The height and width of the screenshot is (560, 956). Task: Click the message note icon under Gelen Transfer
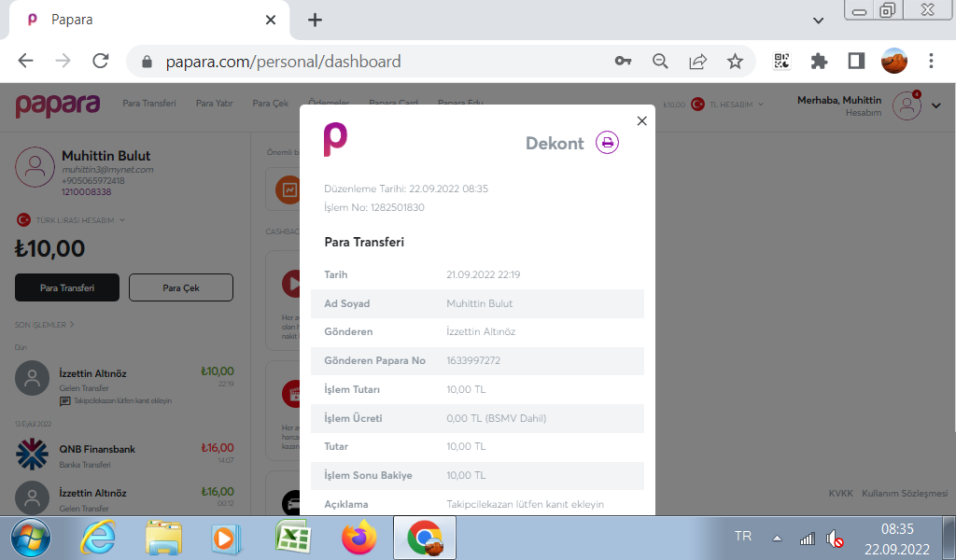[64, 401]
